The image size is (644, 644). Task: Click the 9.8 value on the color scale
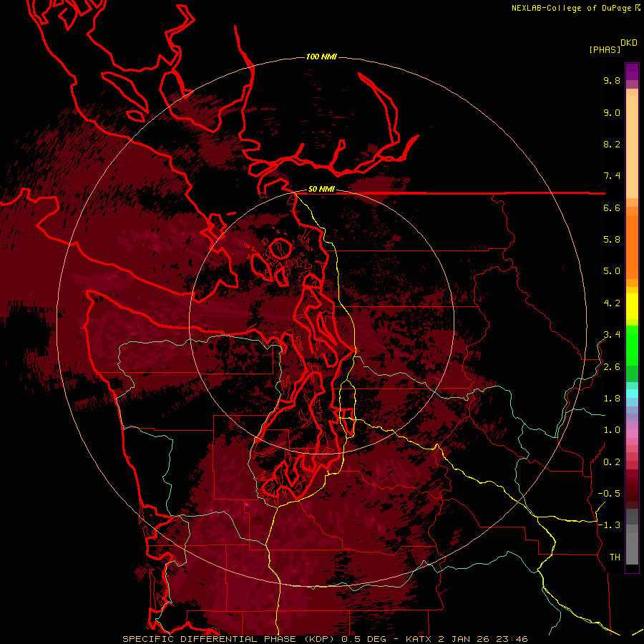click(x=612, y=80)
